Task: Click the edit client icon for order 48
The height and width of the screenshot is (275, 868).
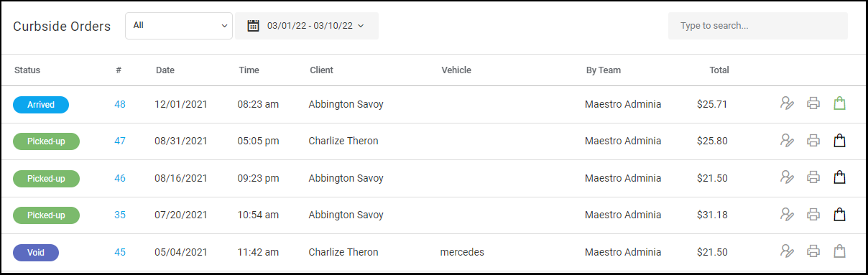Action: tap(787, 103)
